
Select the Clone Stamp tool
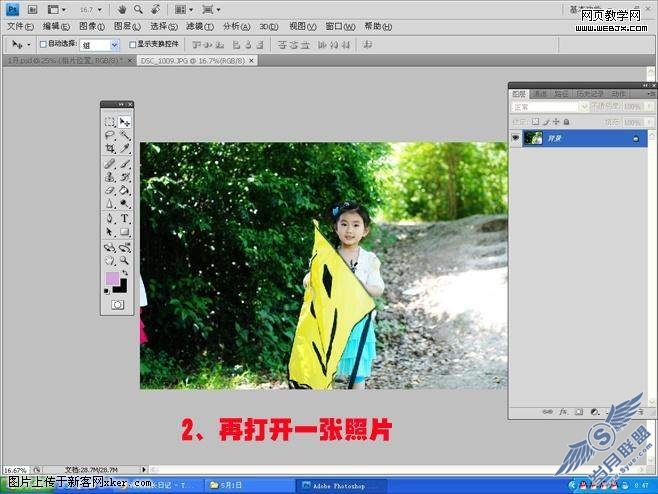[110, 177]
